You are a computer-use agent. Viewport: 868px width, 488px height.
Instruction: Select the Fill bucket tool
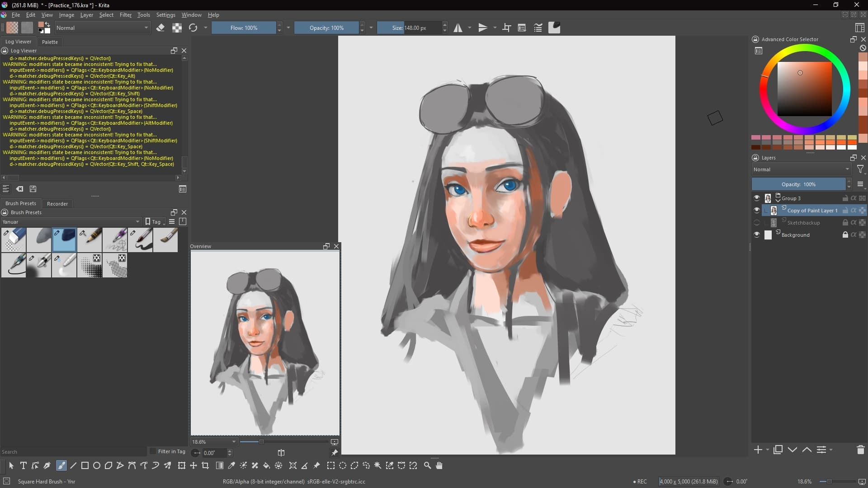point(267,465)
